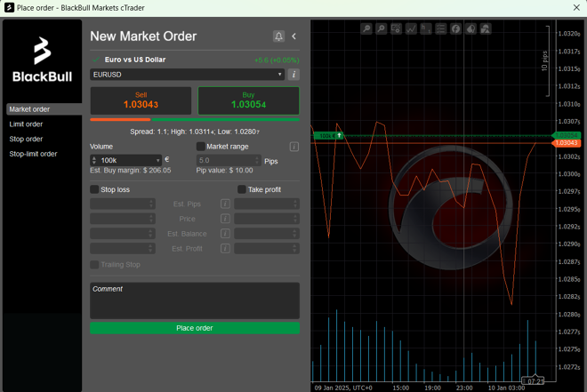The height and width of the screenshot is (392, 587).
Task: Open the line chart type selector
Action: pyautogui.click(x=411, y=28)
